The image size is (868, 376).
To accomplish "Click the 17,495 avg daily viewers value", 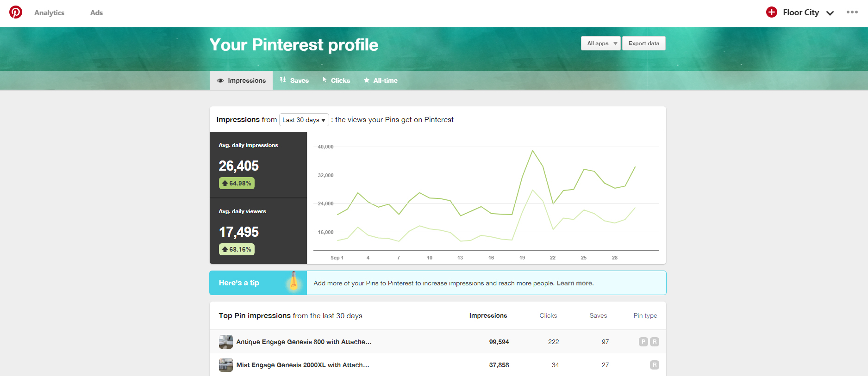I will coord(238,232).
